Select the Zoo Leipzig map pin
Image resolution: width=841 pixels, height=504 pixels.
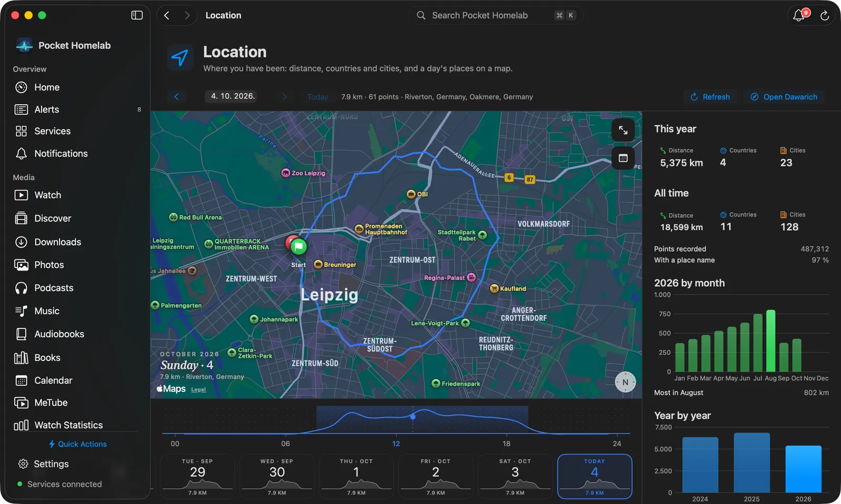click(285, 173)
